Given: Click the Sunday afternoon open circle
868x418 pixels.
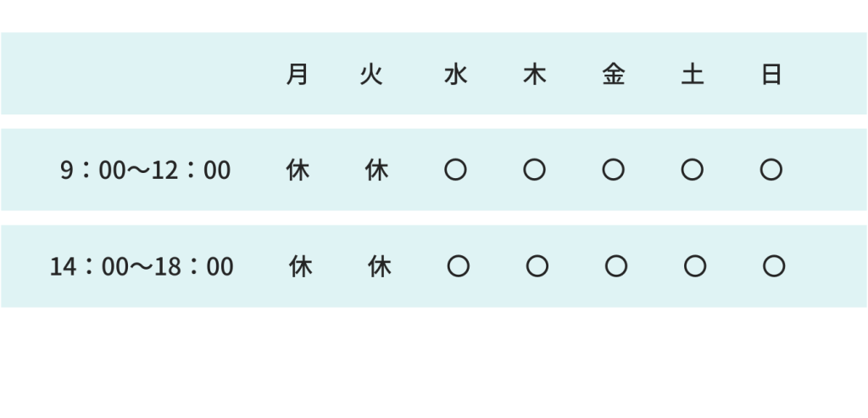Looking at the screenshot, I should click(774, 266).
